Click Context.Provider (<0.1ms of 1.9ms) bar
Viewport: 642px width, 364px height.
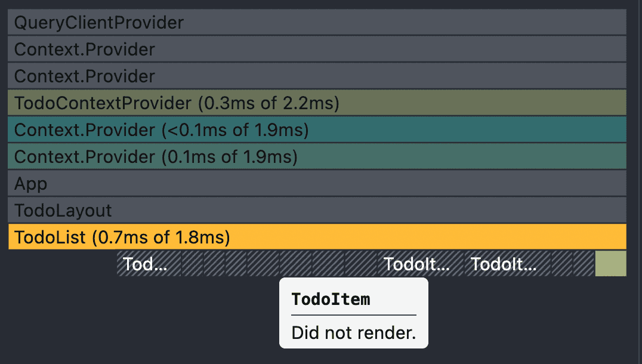click(317, 129)
